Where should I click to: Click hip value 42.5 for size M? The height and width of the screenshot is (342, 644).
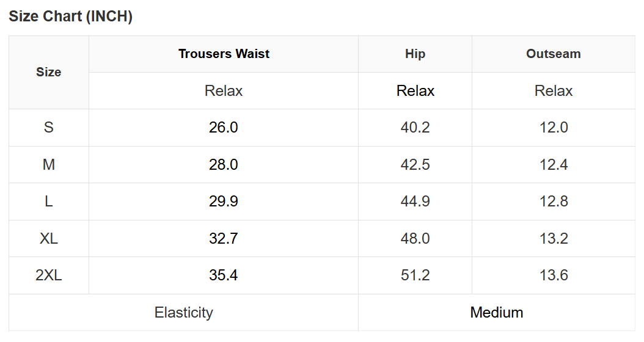[415, 165]
